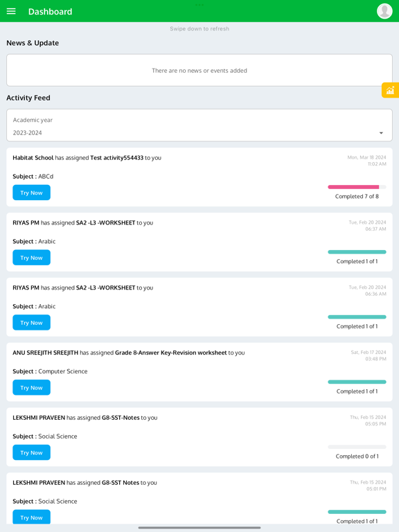Open the yellow analytics chart icon
This screenshot has width=399, height=532.
click(x=390, y=90)
